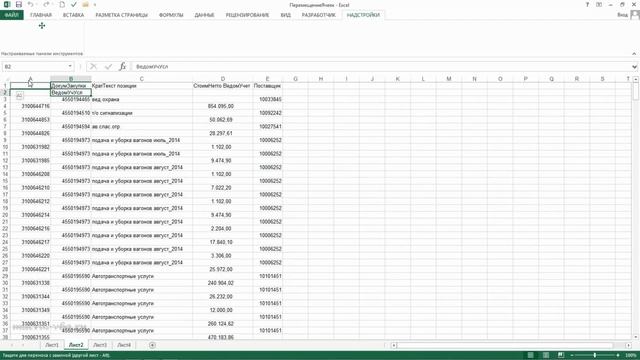Select column C header
640x360 pixels.
[x=142, y=79]
